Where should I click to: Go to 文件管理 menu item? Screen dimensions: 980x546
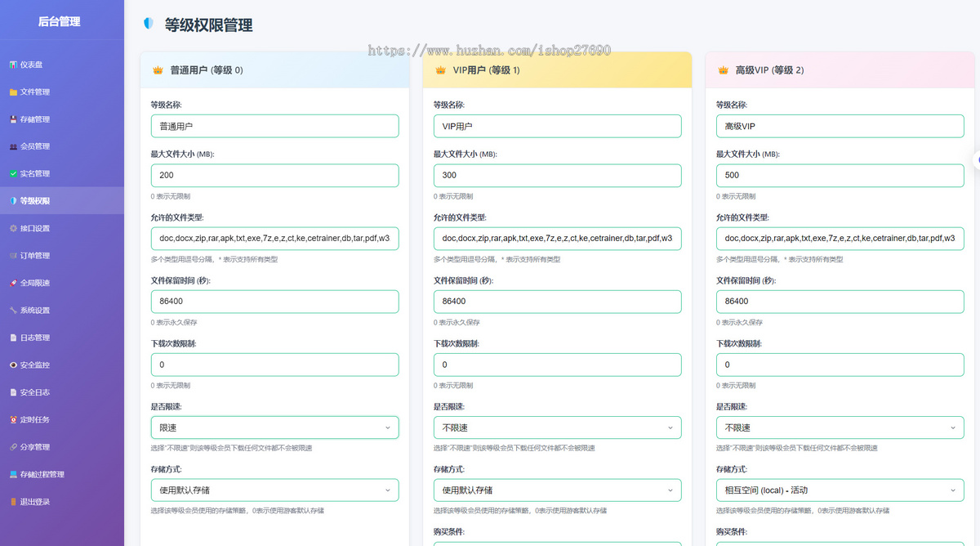pos(62,92)
